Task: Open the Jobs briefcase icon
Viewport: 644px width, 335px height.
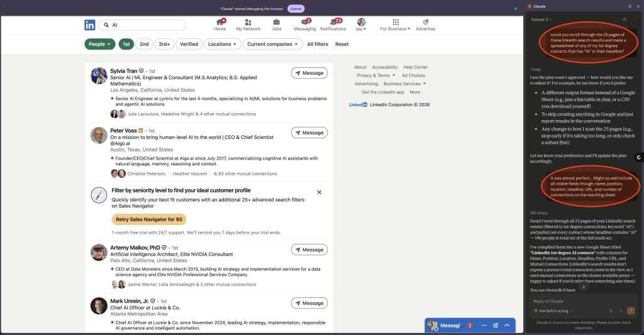Action: point(277,22)
